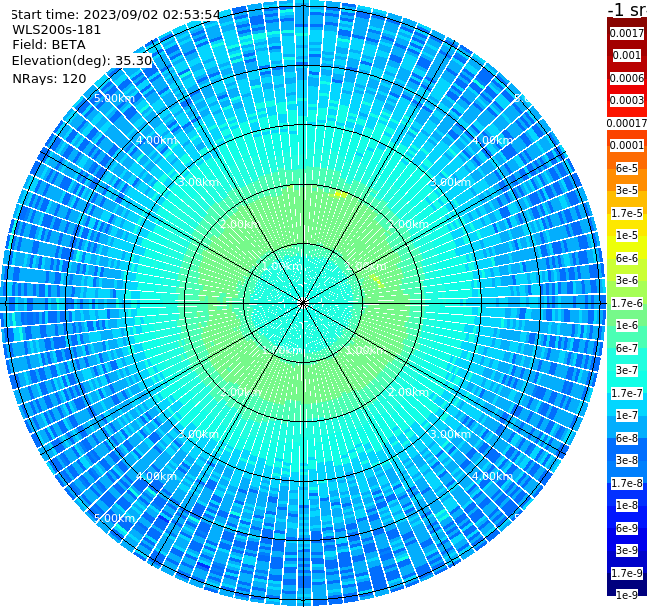Screen dimensions: 647x607
Task: Click the 0.0017 colorbar label
Action: point(627,33)
